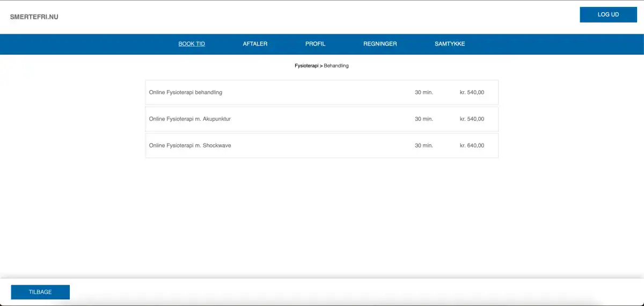Go back with the TILBAGE button
The height and width of the screenshot is (306, 644).
coord(40,292)
